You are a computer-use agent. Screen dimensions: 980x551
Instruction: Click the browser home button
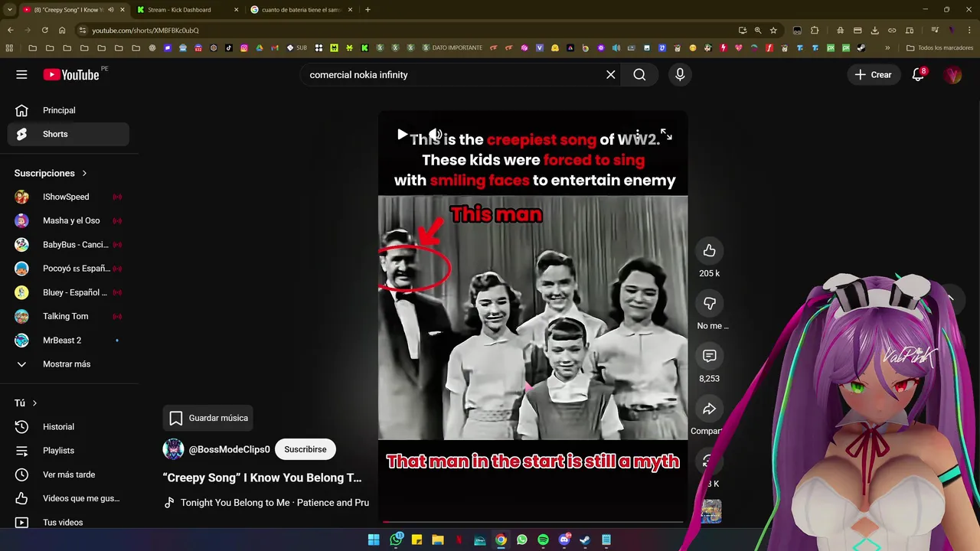click(x=62, y=30)
